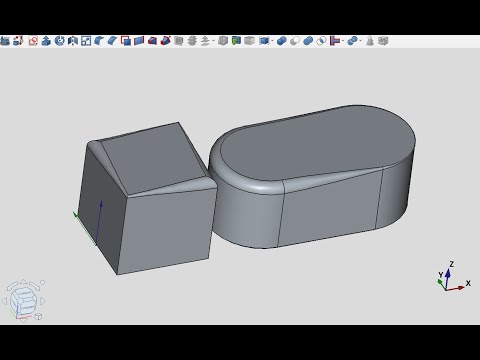This screenshot has width=480, height=360.
Task: Open dropdown beside blue linked-bodies icon
Action: coord(361,41)
